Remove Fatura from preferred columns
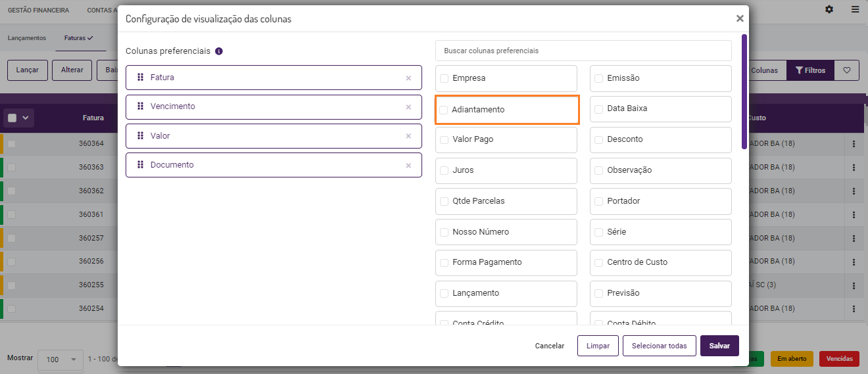The width and height of the screenshot is (868, 374). 408,78
